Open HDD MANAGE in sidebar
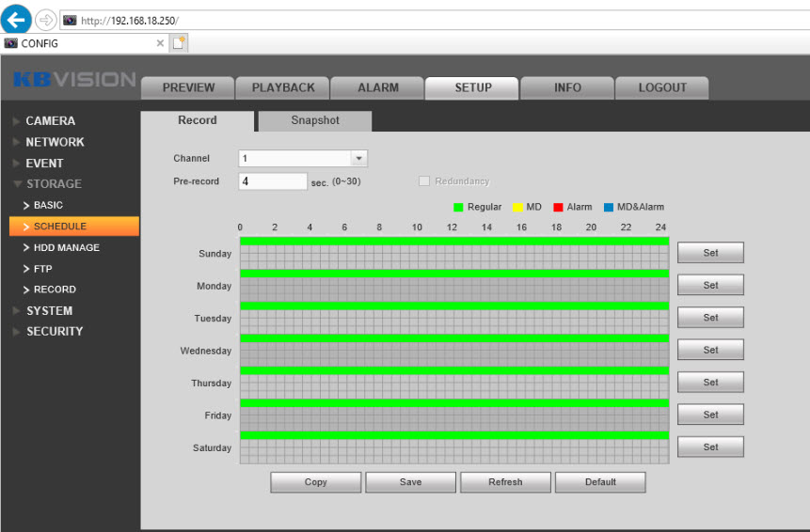The height and width of the screenshot is (532, 810). (66, 248)
